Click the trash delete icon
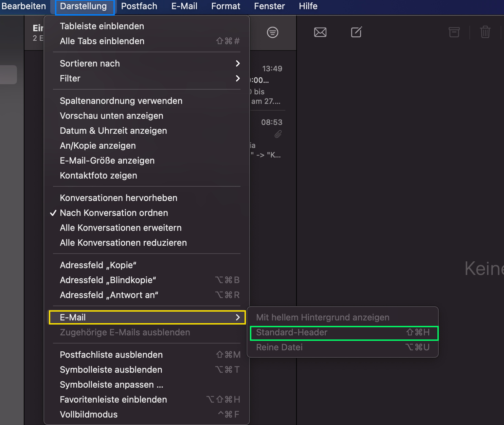504x425 pixels. coord(485,32)
